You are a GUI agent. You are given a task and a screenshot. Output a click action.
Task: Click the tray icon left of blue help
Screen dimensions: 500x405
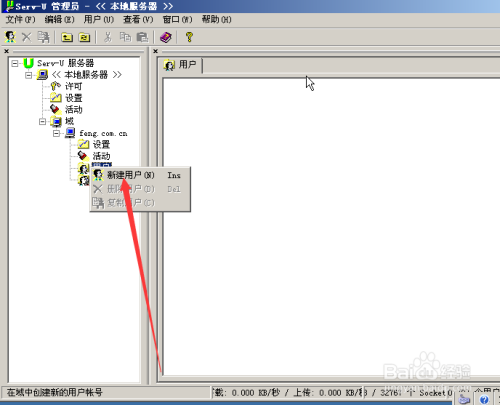(464, 399)
